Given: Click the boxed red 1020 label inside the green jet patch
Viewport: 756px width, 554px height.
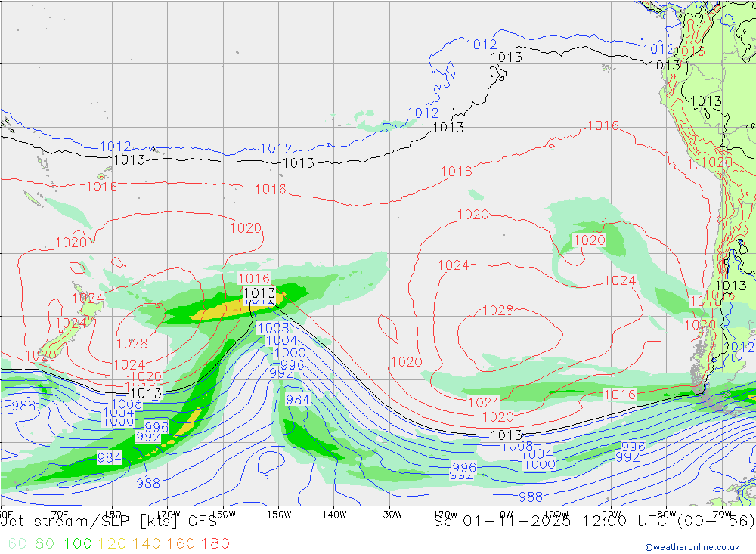Looking at the screenshot, I should (x=589, y=240).
